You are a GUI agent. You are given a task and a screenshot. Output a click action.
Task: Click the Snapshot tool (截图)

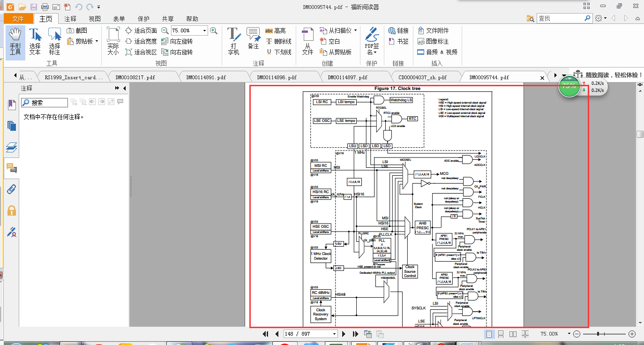[77, 30]
